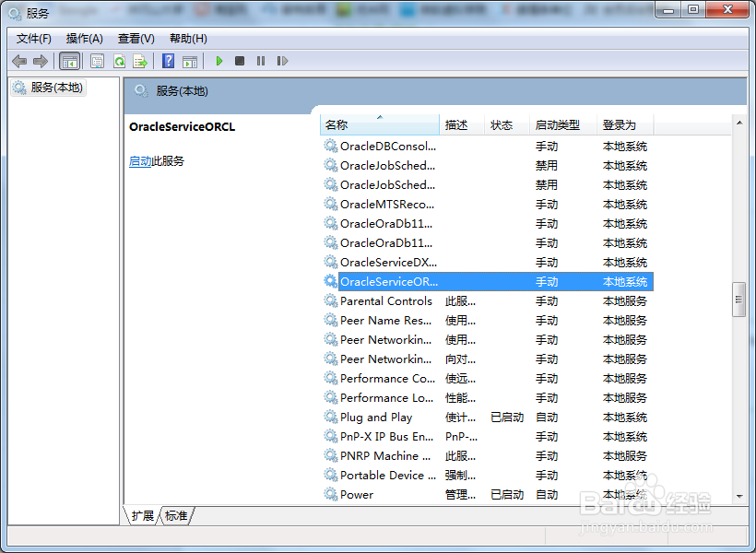Select the PNRP Machine service name

pyautogui.click(x=385, y=455)
